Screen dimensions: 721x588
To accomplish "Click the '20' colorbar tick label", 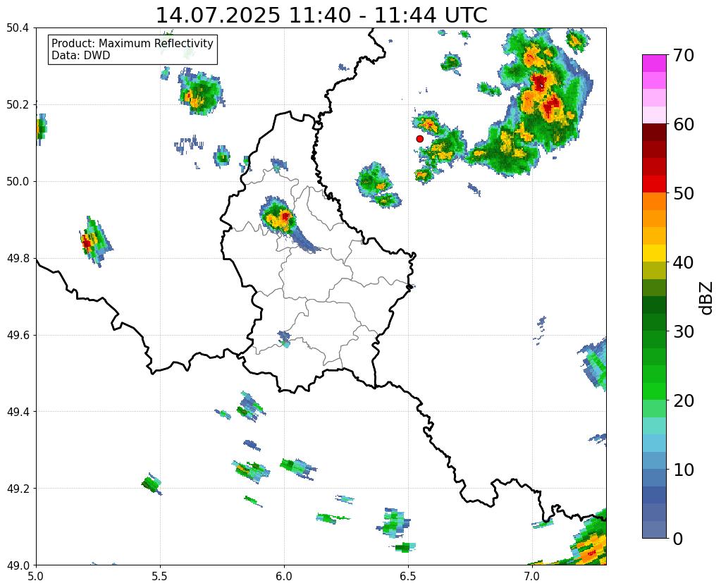I will point(683,400).
